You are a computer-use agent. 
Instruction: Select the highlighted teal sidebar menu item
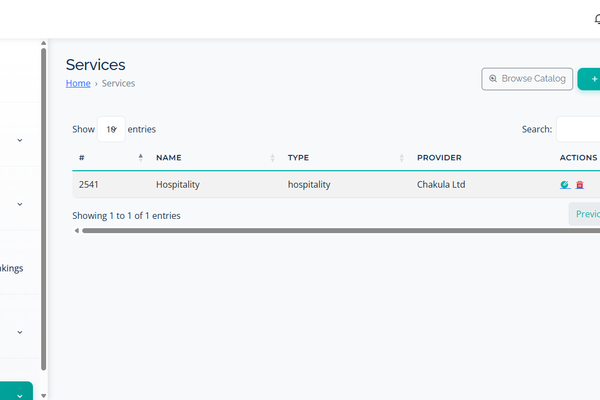(x=16, y=391)
